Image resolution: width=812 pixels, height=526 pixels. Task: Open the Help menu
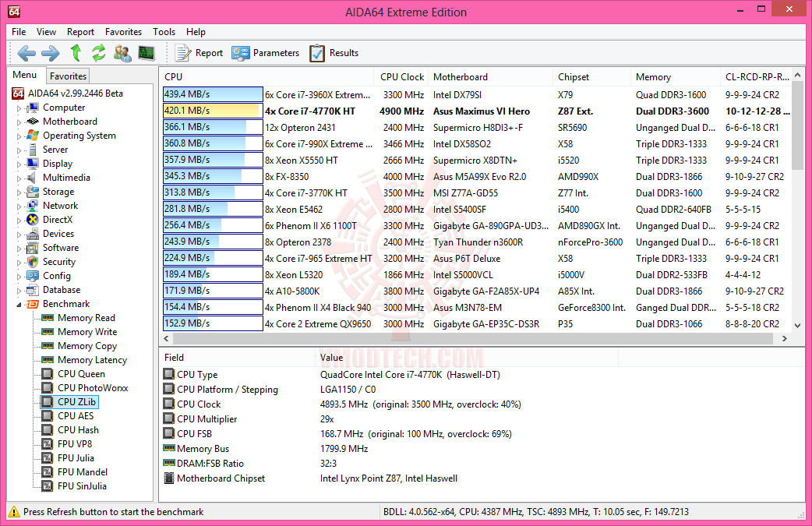click(x=196, y=32)
